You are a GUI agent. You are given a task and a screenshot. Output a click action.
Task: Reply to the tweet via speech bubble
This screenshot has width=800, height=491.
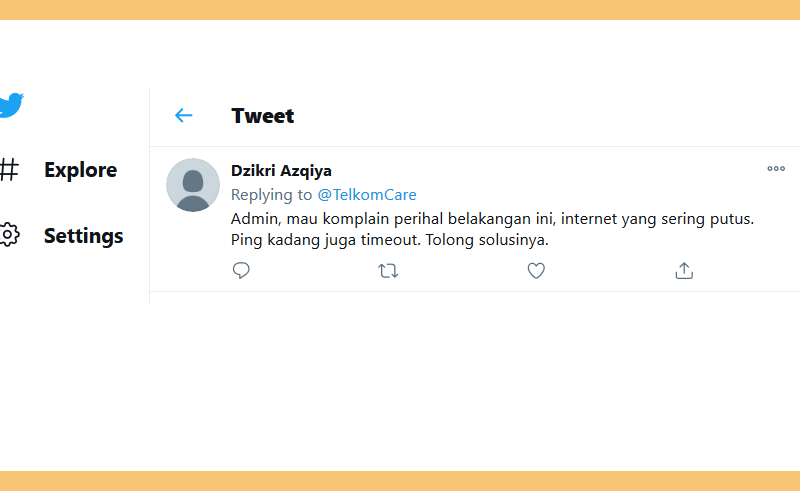coord(241,271)
